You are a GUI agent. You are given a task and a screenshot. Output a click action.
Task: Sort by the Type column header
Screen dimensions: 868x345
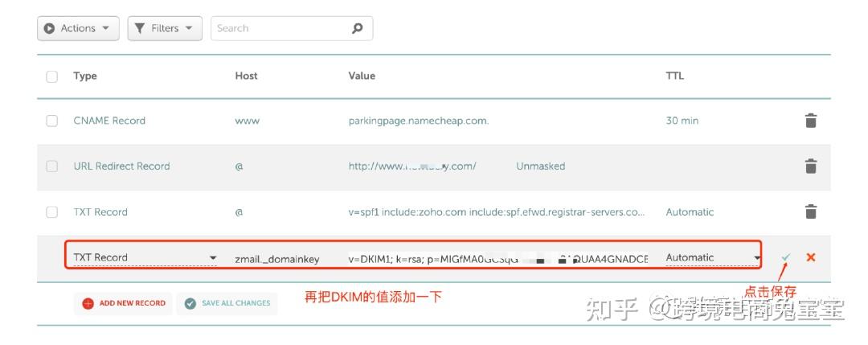tap(85, 76)
